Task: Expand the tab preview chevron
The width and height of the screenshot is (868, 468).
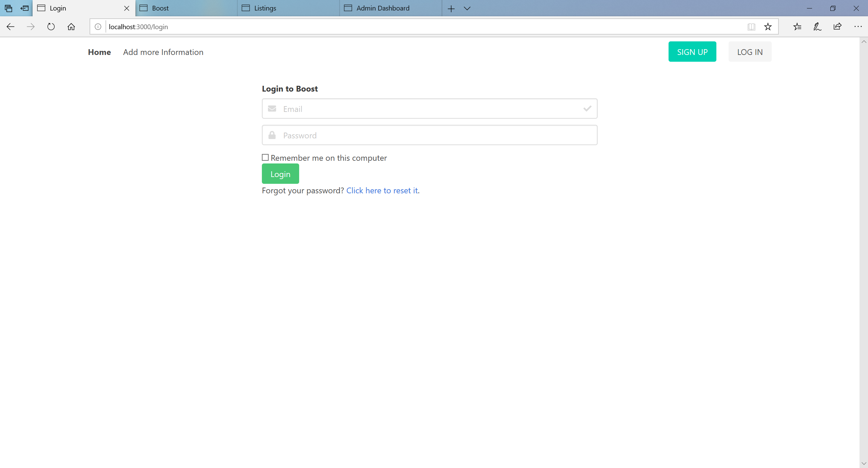Action: 467,8
